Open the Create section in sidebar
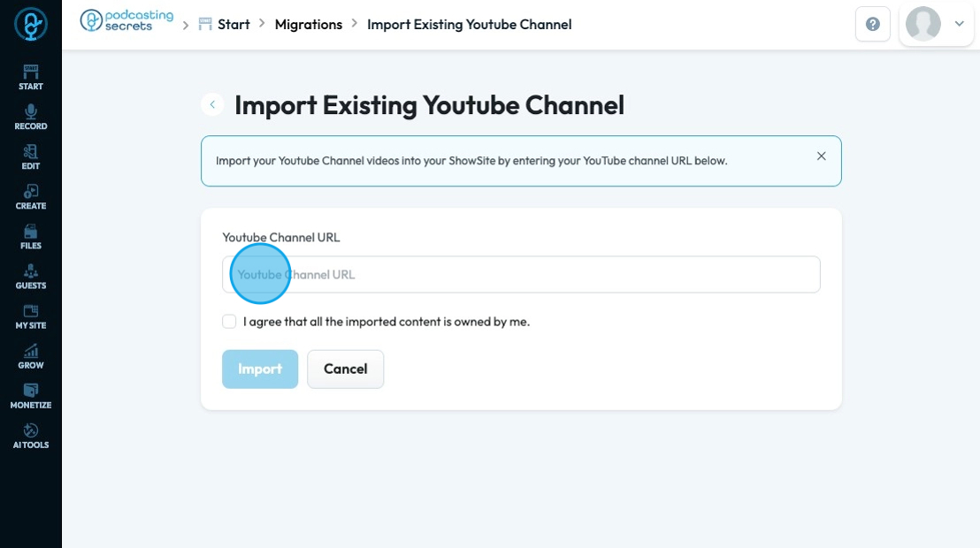Image resolution: width=980 pixels, height=548 pixels. pos(31,197)
